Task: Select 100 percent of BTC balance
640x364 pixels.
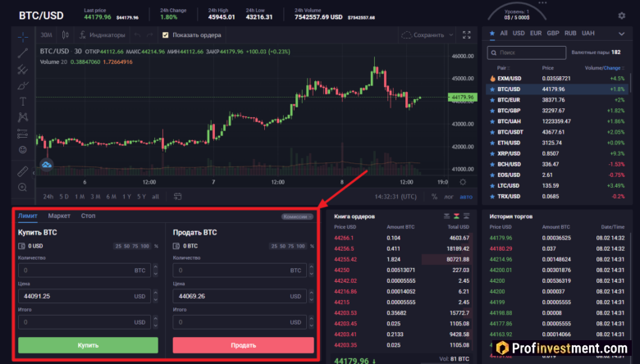Action: click(300, 246)
